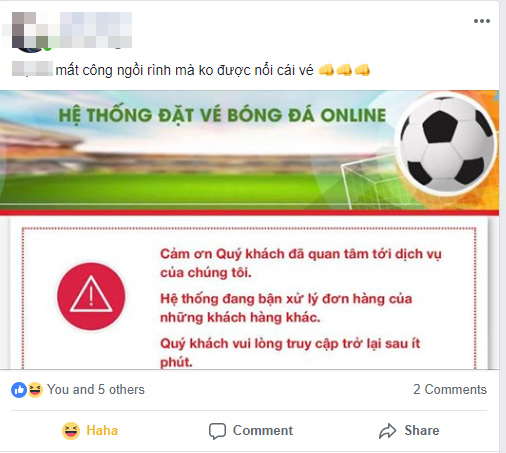Viewport: 506px width, 453px height.
Task: Click the red warning triangle icon
Action: (91, 296)
